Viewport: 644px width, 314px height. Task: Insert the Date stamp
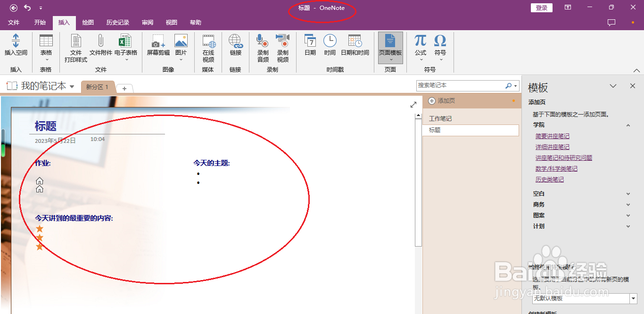tap(310, 45)
